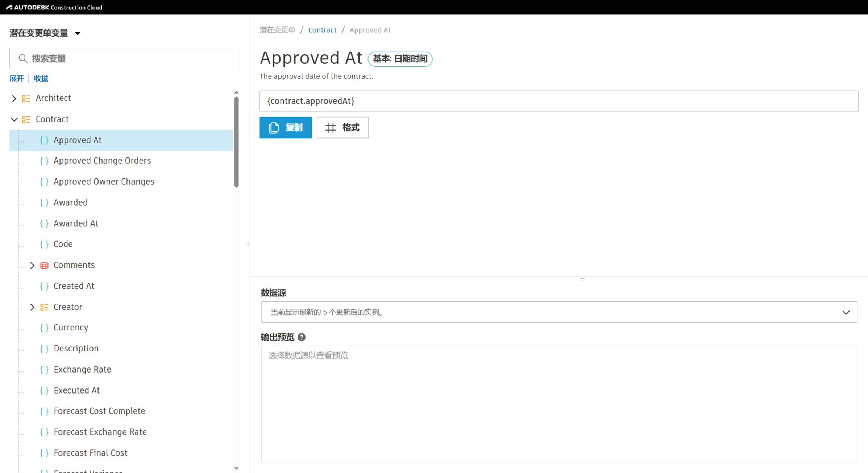Click the Autodesk Construction Cloud logo
This screenshot has width=868, height=473.
54,7
